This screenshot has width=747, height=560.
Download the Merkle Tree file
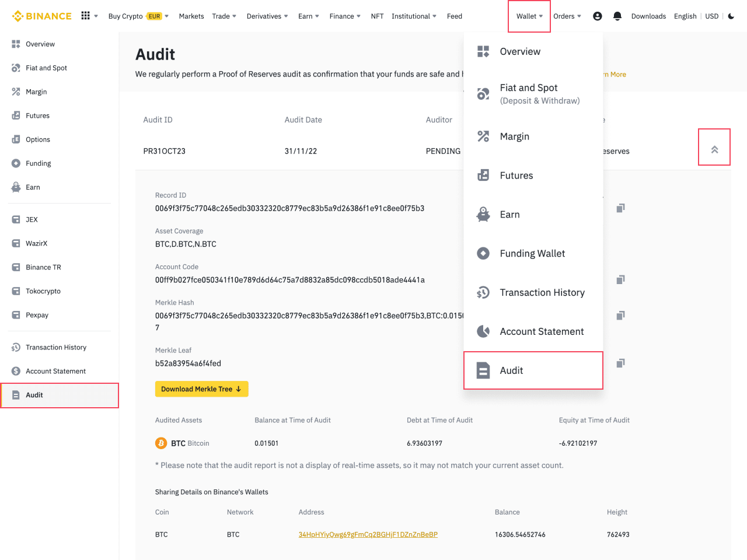pyautogui.click(x=202, y=389)
